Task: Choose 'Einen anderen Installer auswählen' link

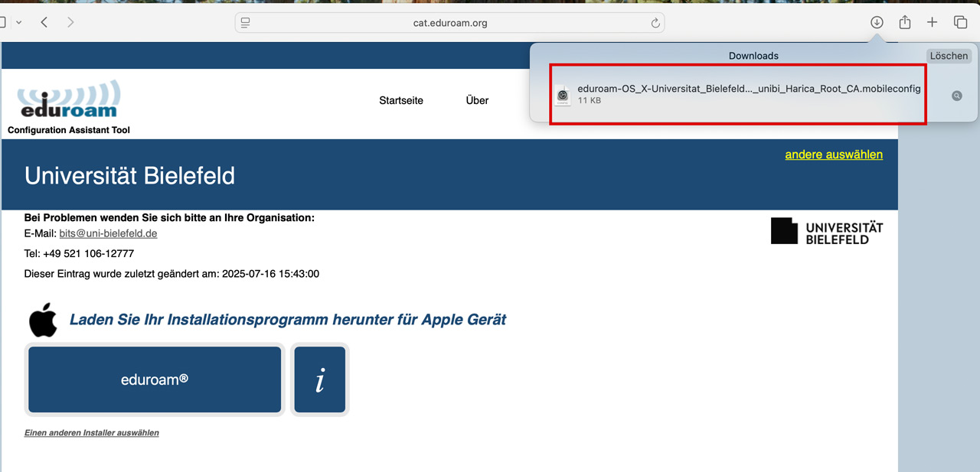Action: [92, 433]
